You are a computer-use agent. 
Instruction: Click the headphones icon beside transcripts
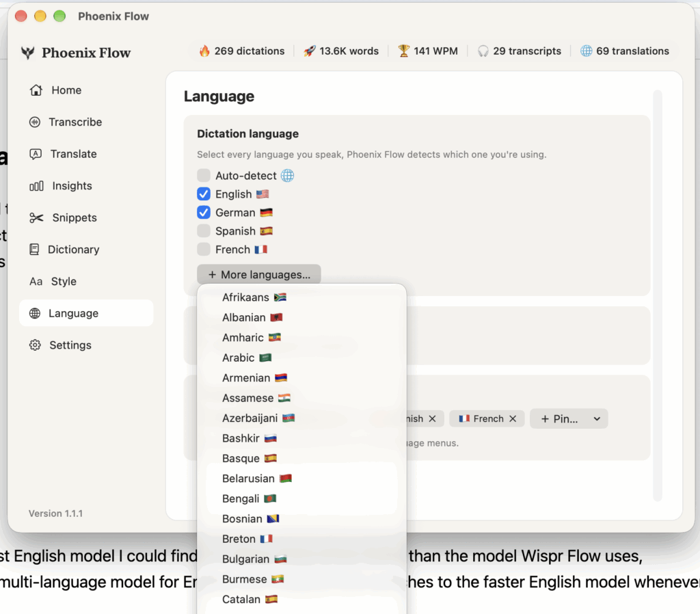click(x=483, y=51)
